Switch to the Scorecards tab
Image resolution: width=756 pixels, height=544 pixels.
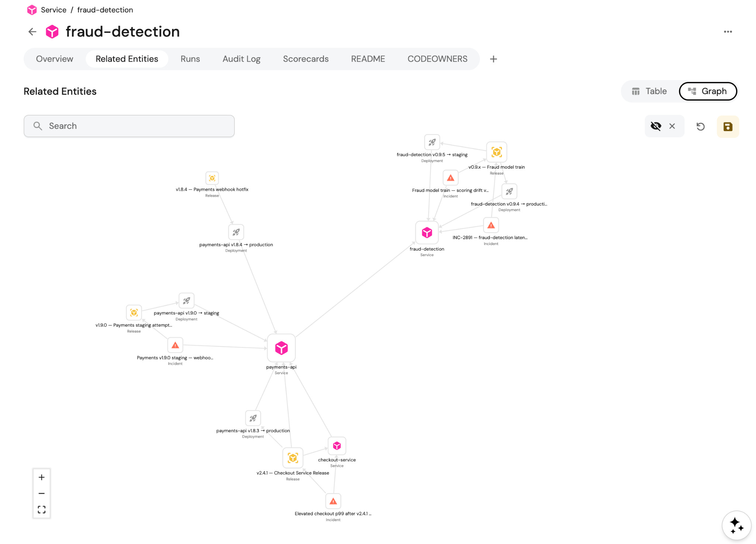click(306, 59)
